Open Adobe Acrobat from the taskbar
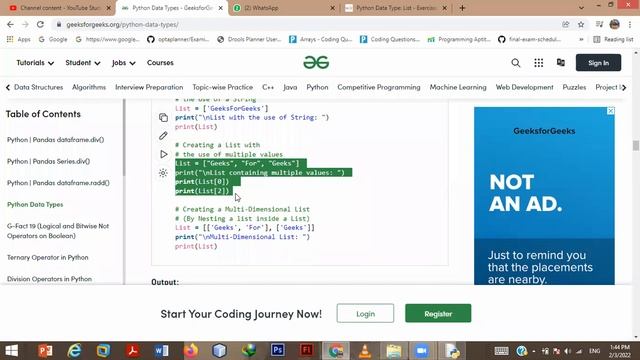This screenshot has width=640, height=360. [132, 351]
